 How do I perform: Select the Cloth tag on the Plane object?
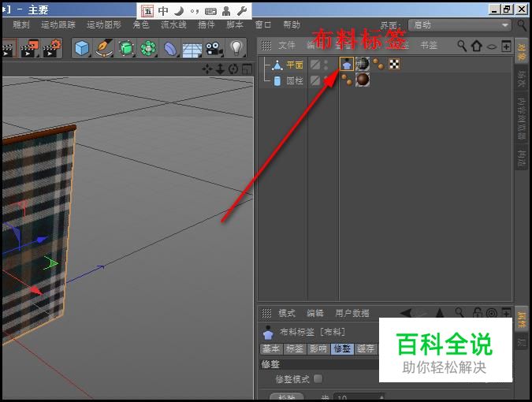click(347, 64)
